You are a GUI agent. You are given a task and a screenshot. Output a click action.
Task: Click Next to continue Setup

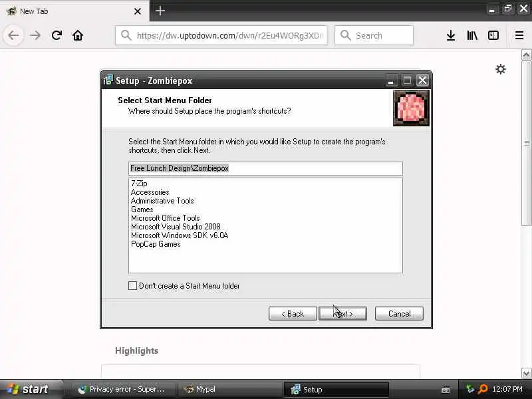click(x=342, y=314)
